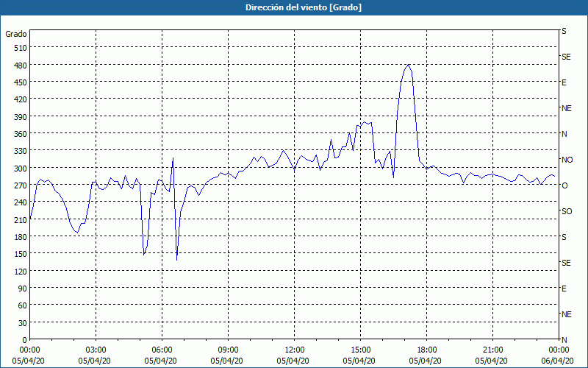Choose the 300 y-axis value
Viewport: 588px width, 368px height.
pyautogui.click(x=21, y=169)
